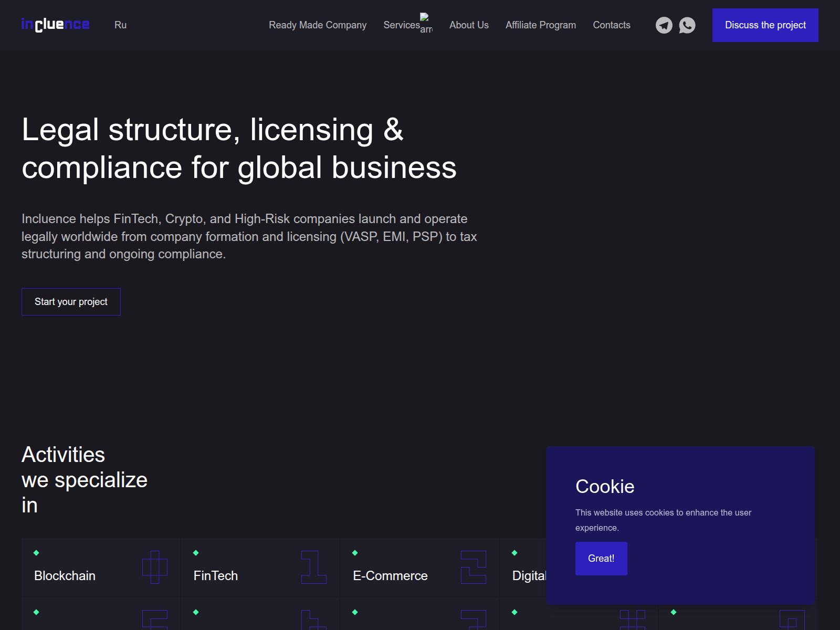The image size is (840, 630).
Task: Open Telegram contact icon
Action: pos(664,25)
